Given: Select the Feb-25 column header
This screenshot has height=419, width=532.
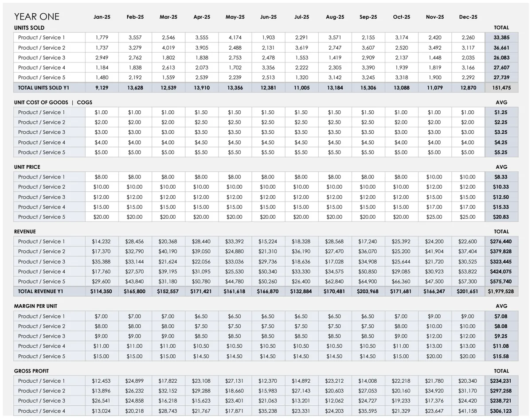Looking at the screenshot, I should tap(135, 17).
